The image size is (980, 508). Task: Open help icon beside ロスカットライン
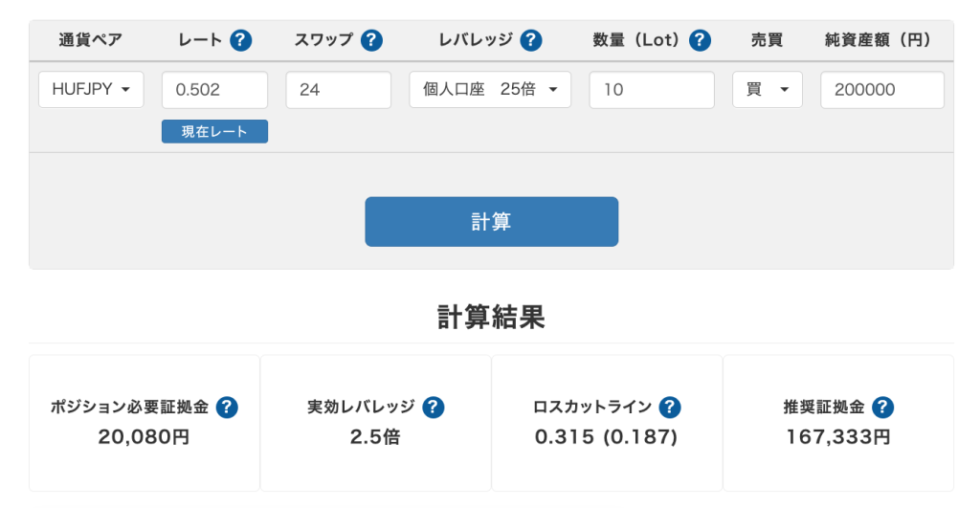pos(670,408)
